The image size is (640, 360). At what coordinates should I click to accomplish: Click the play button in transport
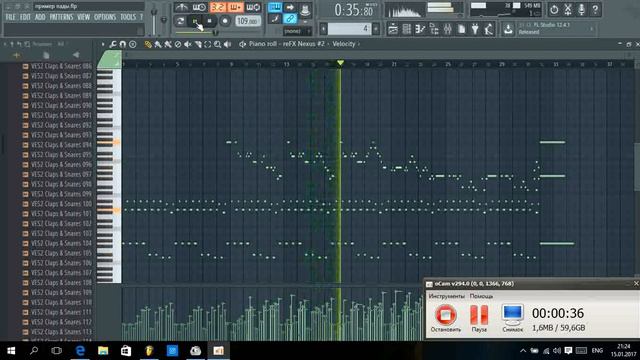[x=195, y=21]
